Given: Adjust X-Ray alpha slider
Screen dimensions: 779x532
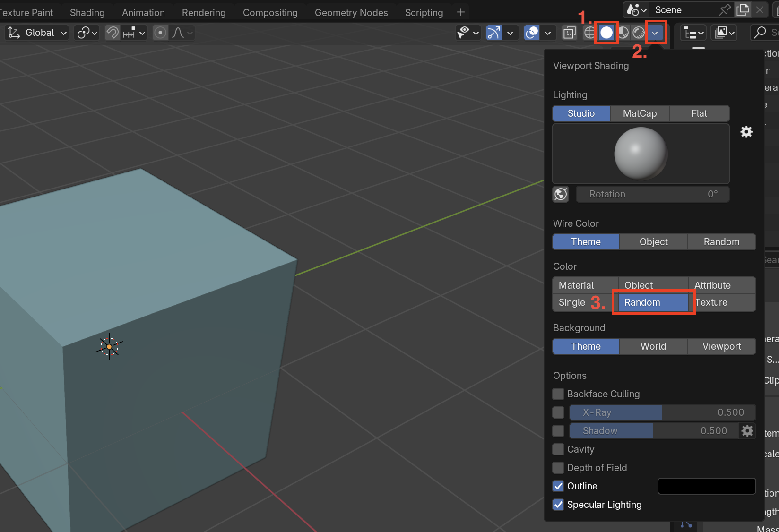Looking at the screenshot, I should [663, 412].
